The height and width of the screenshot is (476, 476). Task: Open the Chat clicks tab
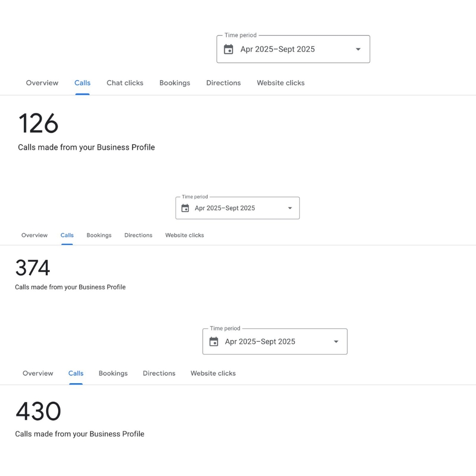tap(125, 83)
